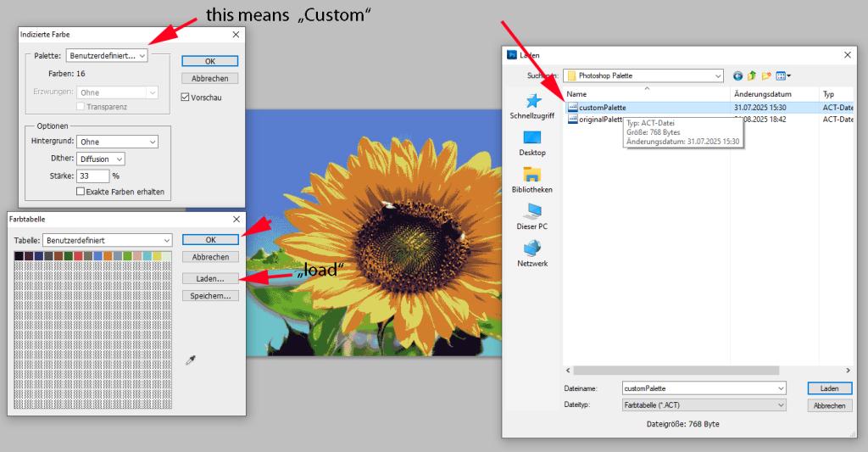Image resolution: width=868 pixels, height=452 pixels.
Task: Click the Back arrow in Laden dialog
Action: [x=737, y=75]
